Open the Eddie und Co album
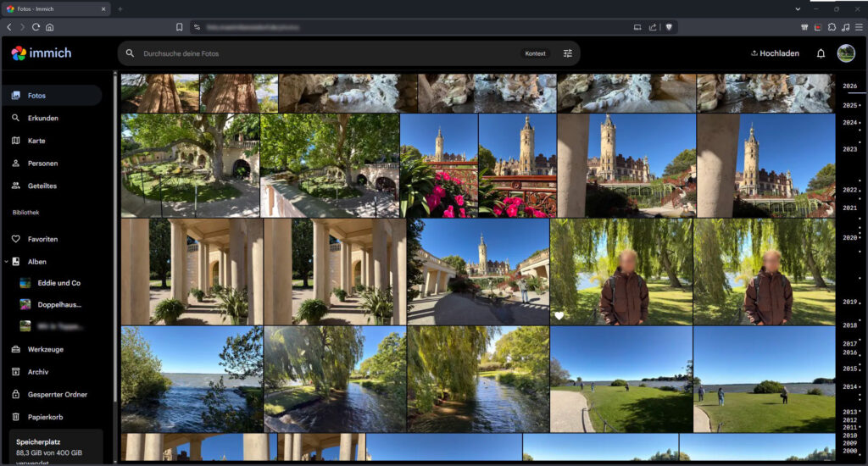 pos(59,283)
